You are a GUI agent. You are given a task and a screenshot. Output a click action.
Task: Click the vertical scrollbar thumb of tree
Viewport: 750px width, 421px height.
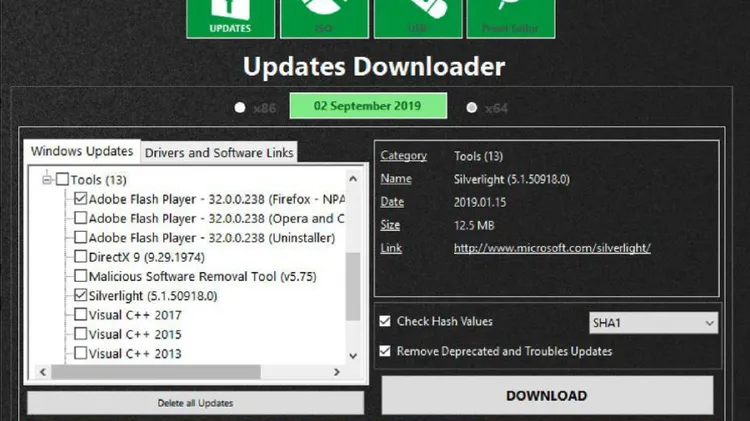pos(353,286)
